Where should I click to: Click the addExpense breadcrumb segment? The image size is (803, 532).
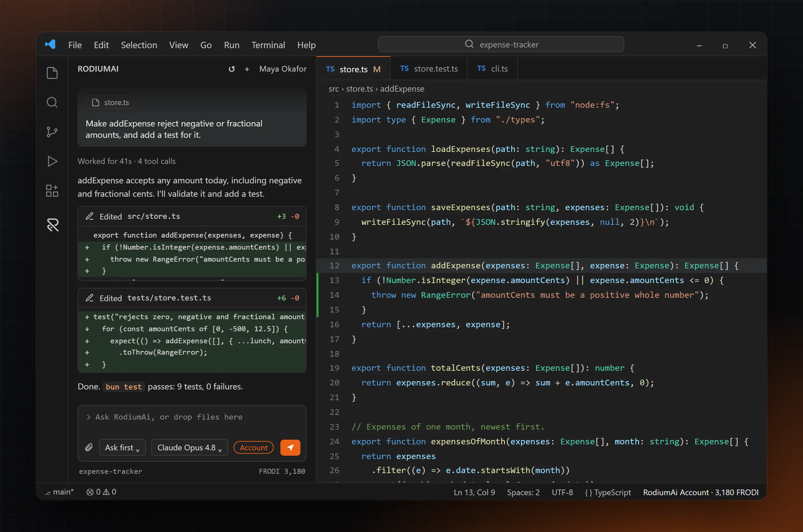[402, 89]
